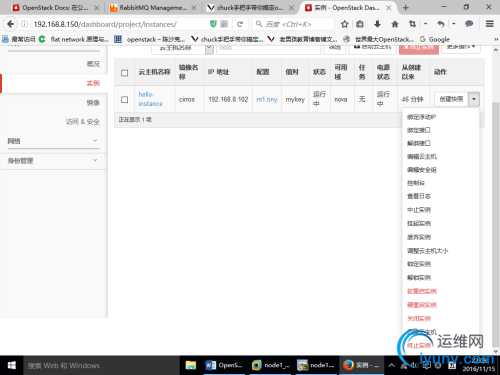The height and width of the screenshot is (375, 500).
Task: Open the downloads arrow icon
Action: coord(377,24)
